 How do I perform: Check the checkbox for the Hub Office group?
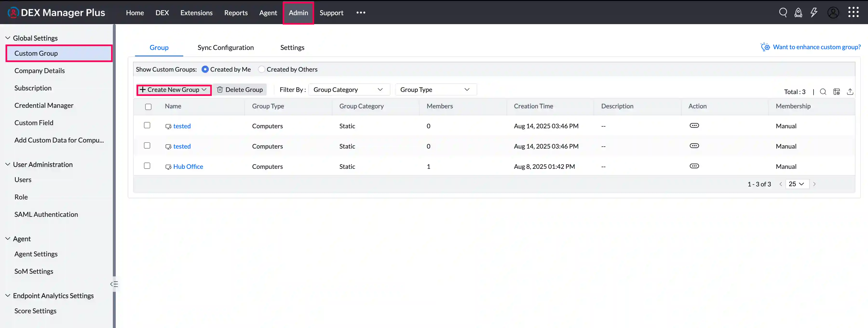[x=147, y=166]
